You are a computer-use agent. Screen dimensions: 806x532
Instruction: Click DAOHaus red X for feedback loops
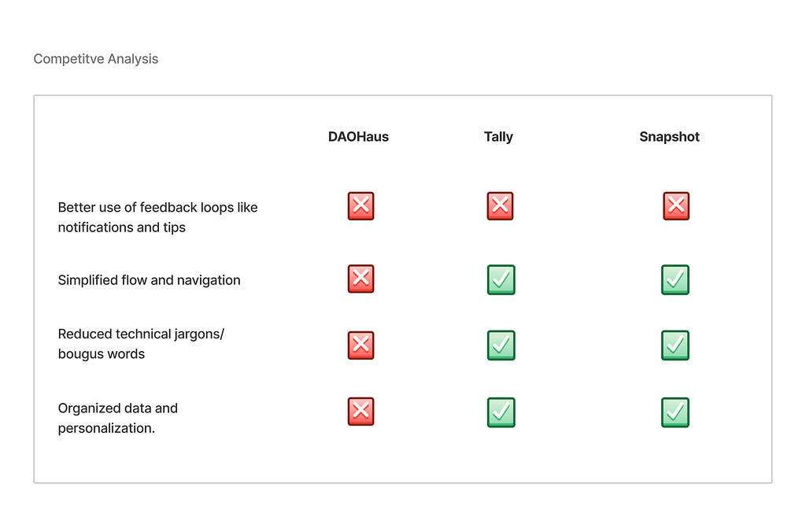point(360,206)
